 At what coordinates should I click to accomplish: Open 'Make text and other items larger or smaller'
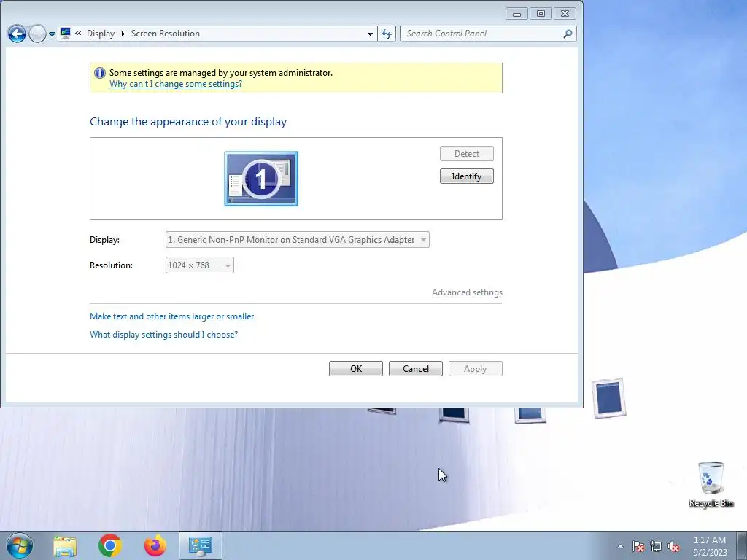point(172,316)
